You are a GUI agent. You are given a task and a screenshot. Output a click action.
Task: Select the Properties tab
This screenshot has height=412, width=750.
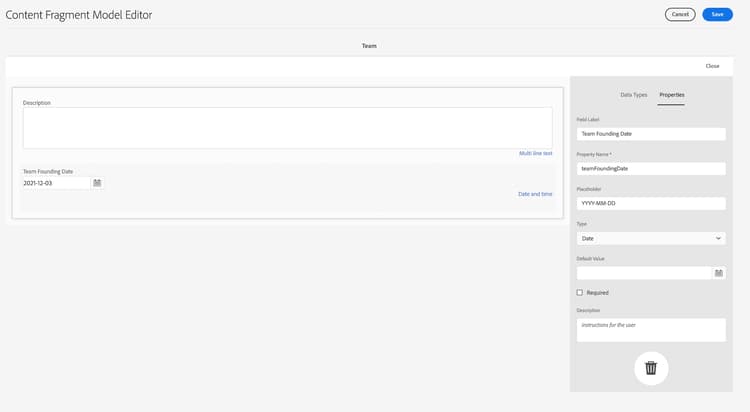(672, 95)
